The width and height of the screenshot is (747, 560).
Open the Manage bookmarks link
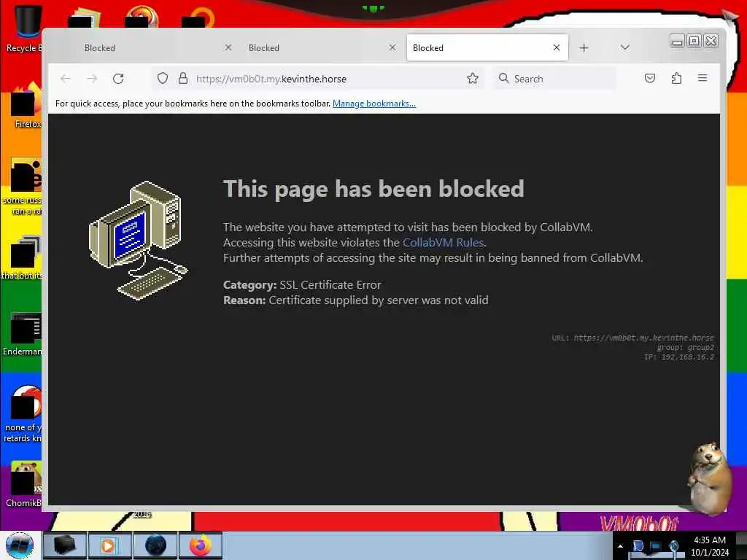(374, 104)
